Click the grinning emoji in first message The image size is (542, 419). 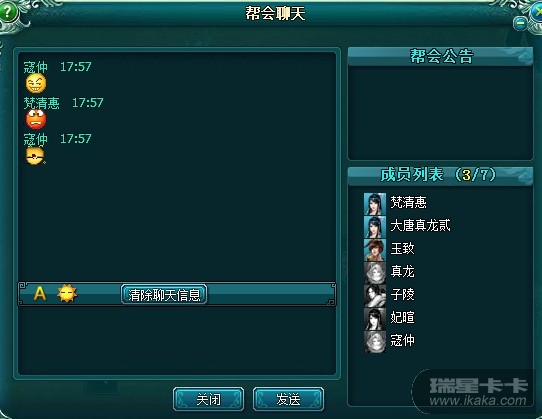[x=36, y=83]
